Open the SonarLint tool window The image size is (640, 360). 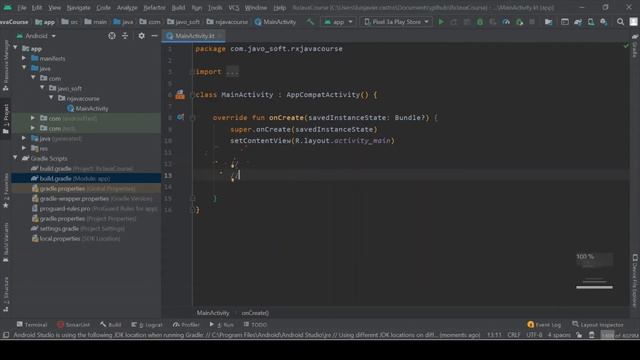[73, 324]
